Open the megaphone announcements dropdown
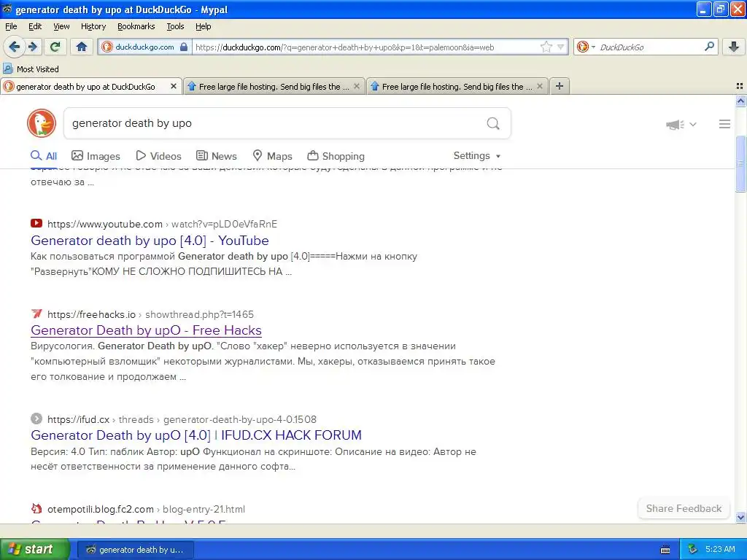 (681, 124)
